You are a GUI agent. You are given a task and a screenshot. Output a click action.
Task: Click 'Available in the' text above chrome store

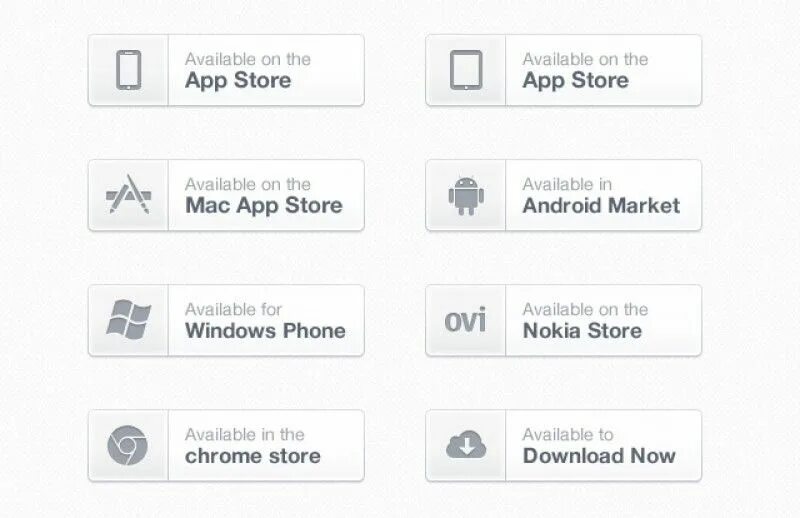(x=245, y=434)
